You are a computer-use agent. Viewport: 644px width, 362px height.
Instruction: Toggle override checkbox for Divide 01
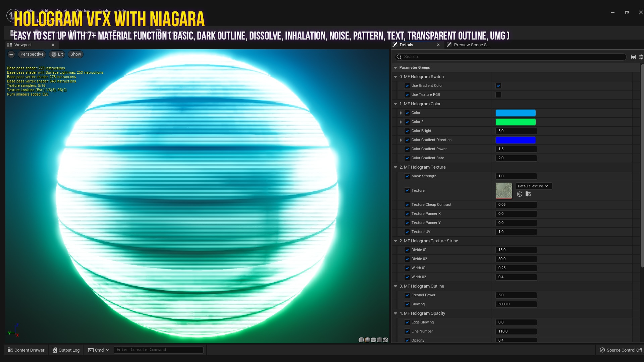(407, 250)
